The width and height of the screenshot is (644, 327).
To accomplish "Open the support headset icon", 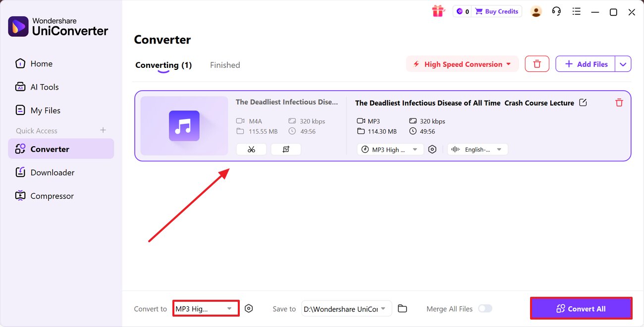I will click(556, 11).
